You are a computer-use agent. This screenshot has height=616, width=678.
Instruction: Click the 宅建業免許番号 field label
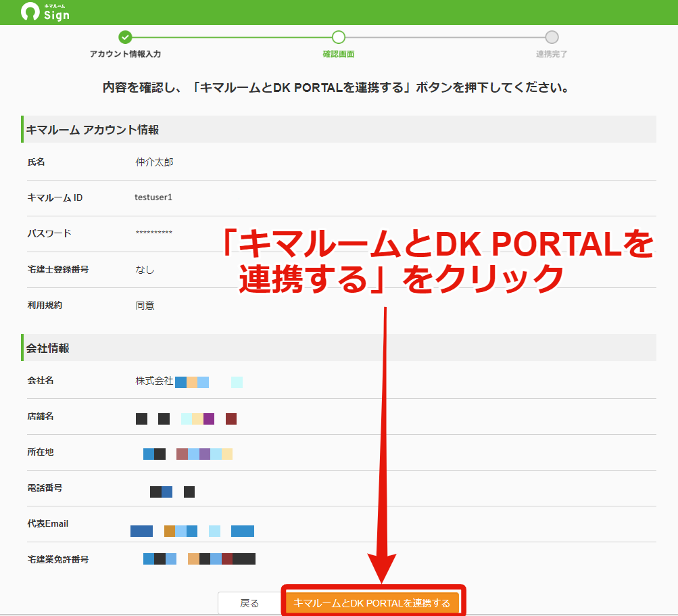pos(58,559)
